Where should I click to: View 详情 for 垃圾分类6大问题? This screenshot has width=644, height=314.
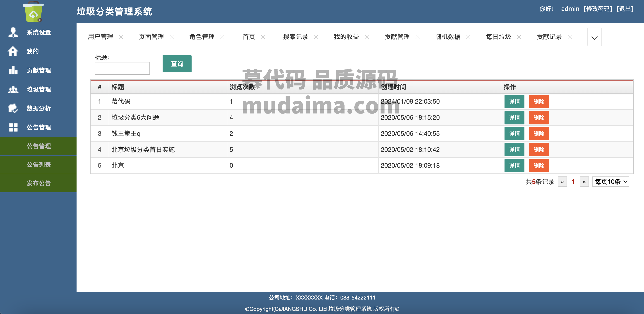[x=514, y=118]
